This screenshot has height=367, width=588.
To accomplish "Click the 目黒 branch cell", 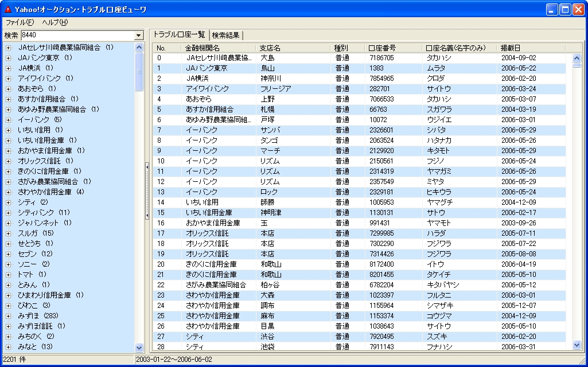I will click(267, 326).
